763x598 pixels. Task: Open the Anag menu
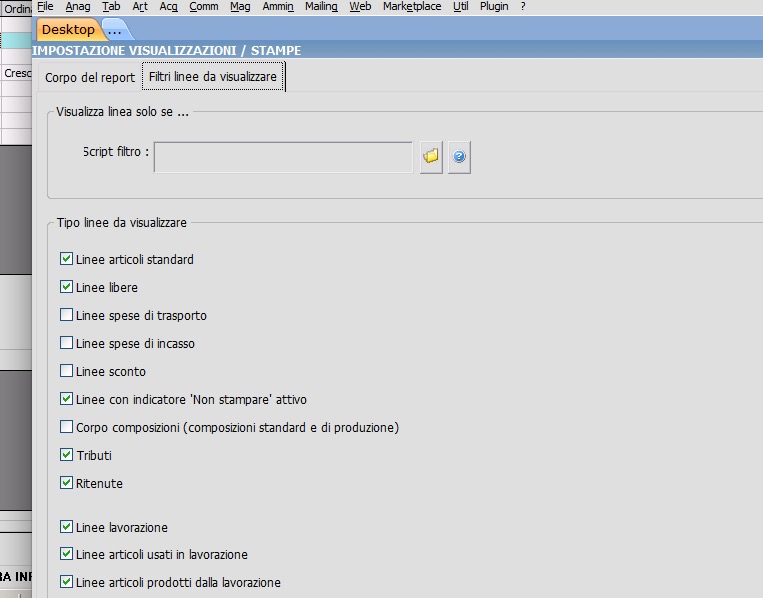point(78,6)
